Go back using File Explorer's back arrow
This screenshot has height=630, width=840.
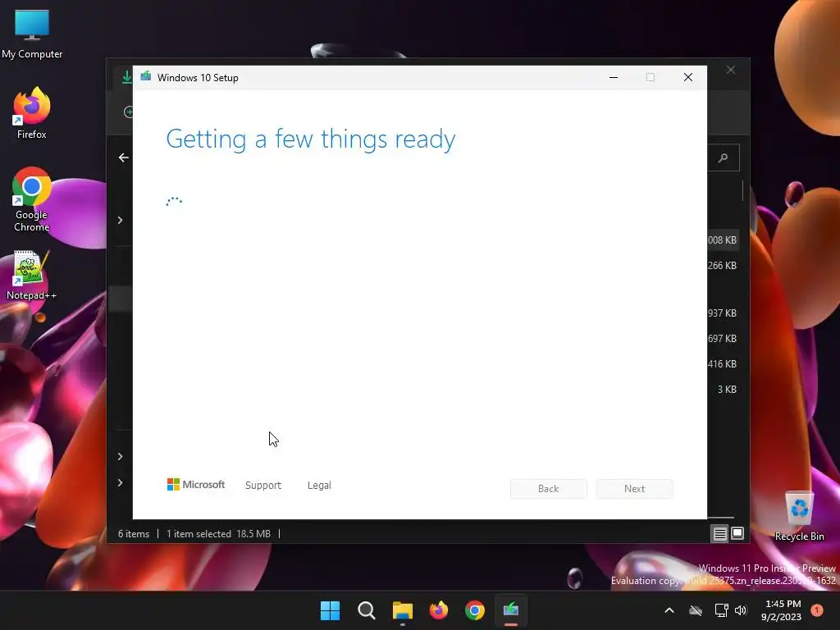[124, 157]
